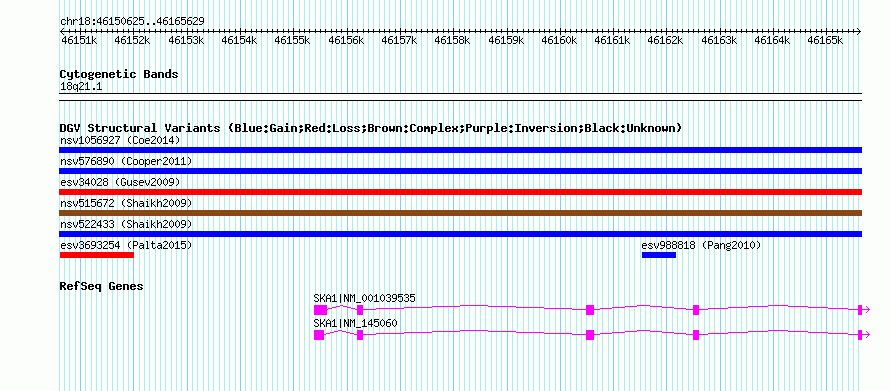This screenshot has height=391, width=890.
Task: Click the 46154k ruler tick label
Action: (x=239, y=40)
